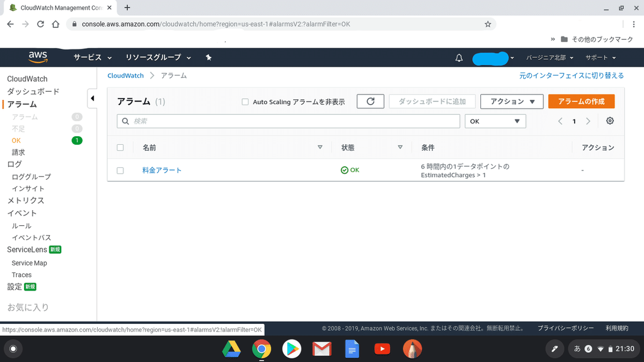Go back with browser back arrow
The width and height of the screenshot is (644, 362).
tap(11, 24)
